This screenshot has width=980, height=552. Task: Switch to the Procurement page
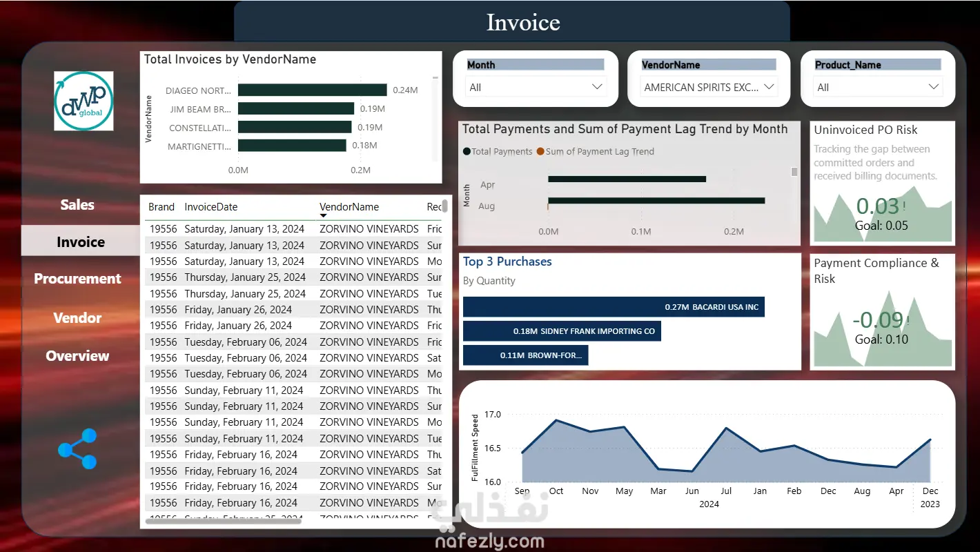(x=77, y=279)
